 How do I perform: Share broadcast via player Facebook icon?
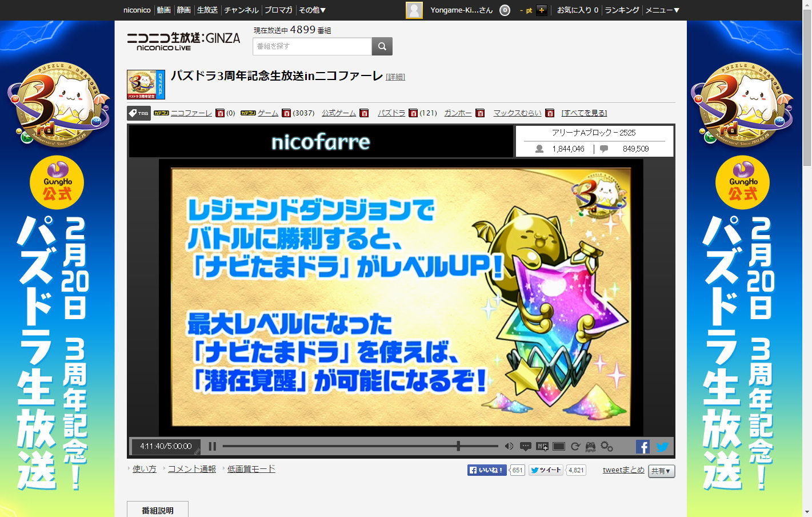click(643, 447)
